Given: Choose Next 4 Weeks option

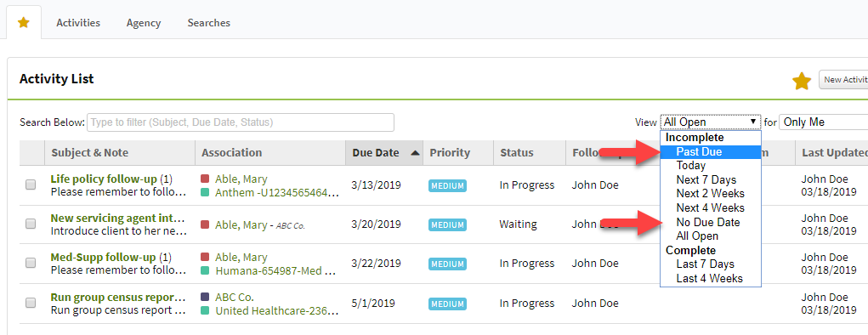Looking at the screenshot, I should tap(710, 207).
